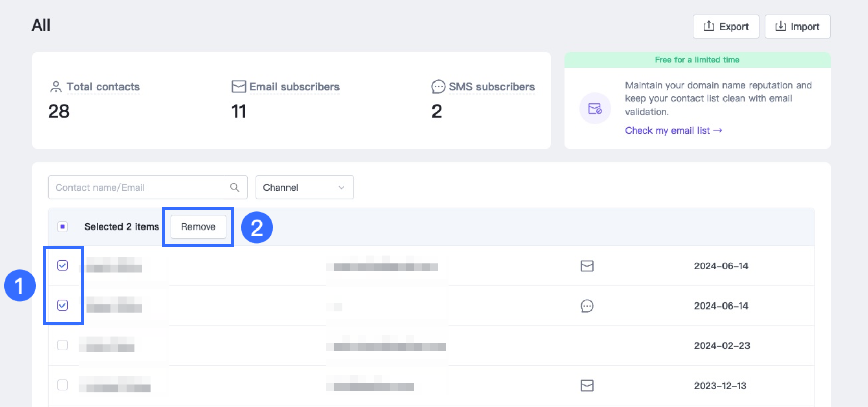
Task: Click the Total contacts person icon
Action: [x=56, y=87]
